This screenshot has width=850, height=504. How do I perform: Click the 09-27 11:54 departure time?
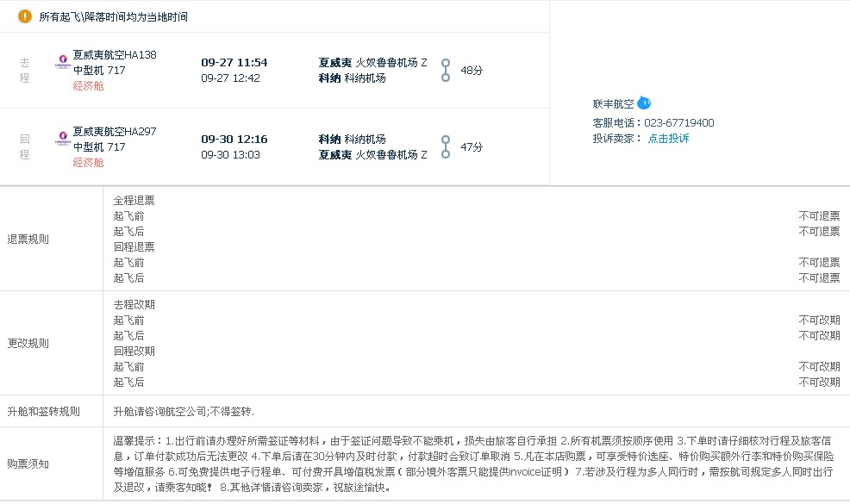coord(234,62)
